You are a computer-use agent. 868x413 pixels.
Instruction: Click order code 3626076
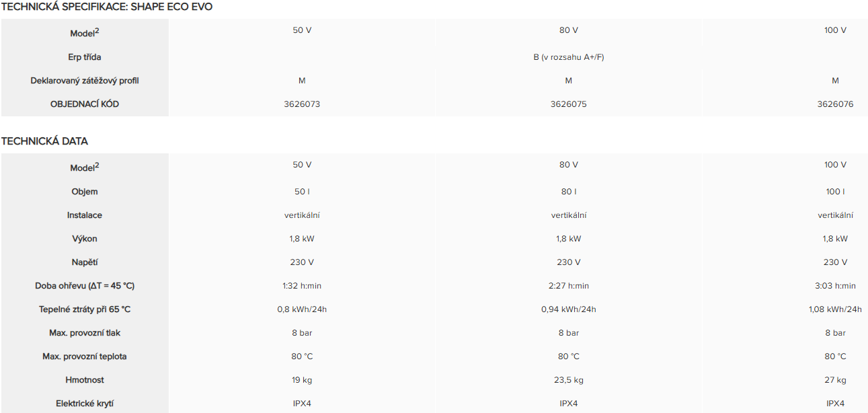[x=835, y=104]
